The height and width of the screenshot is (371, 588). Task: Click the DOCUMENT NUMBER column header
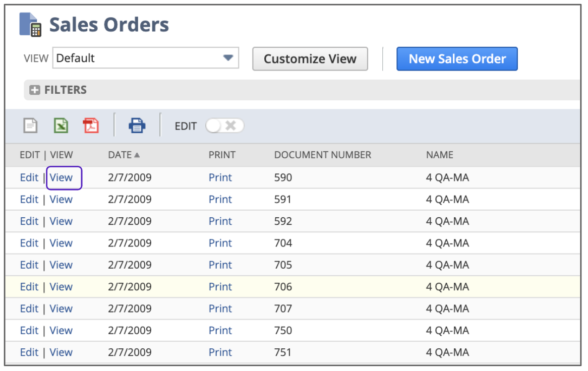pyautogui.click(x=322, y=155)
